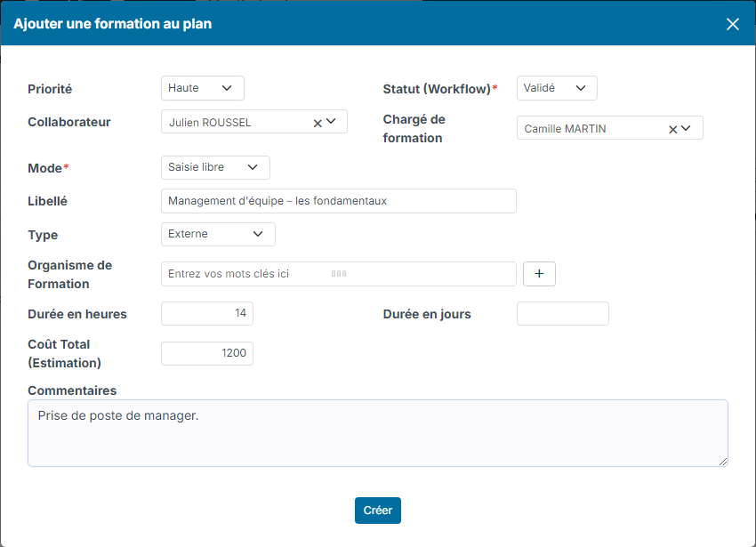Open the Type dropdown showing Externe
The image size is (756, 547).
218,235
